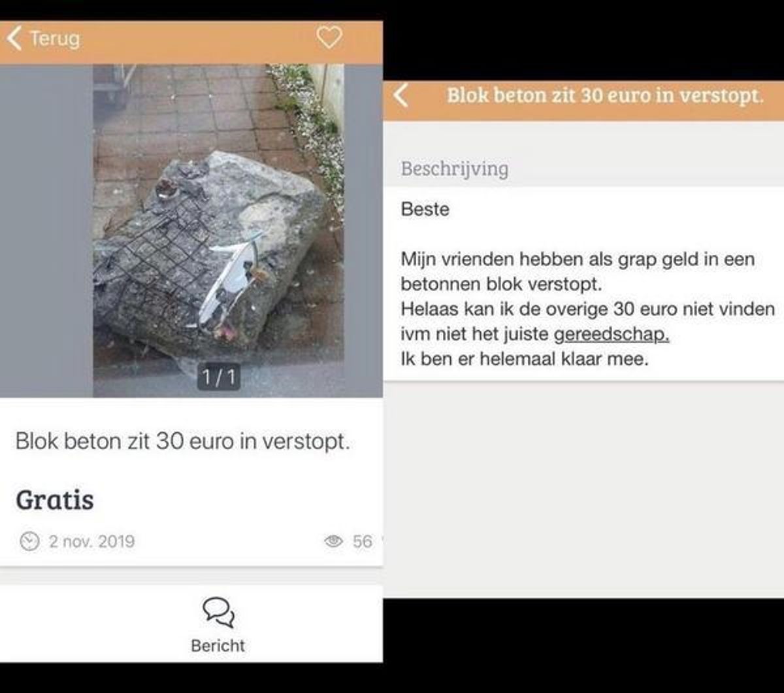Screen dimensions: 784x693
Task: Click the eye views icon
Action: [x=334, y=541]
